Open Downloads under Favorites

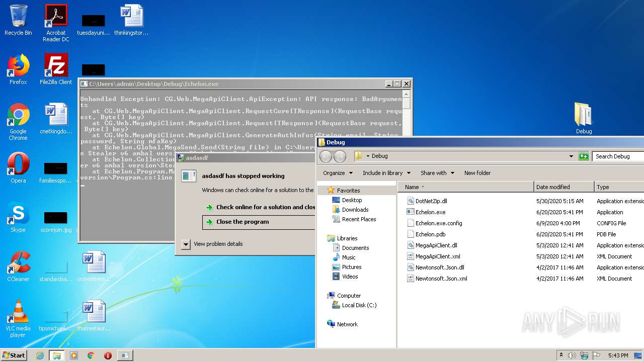tap(355, 210)
